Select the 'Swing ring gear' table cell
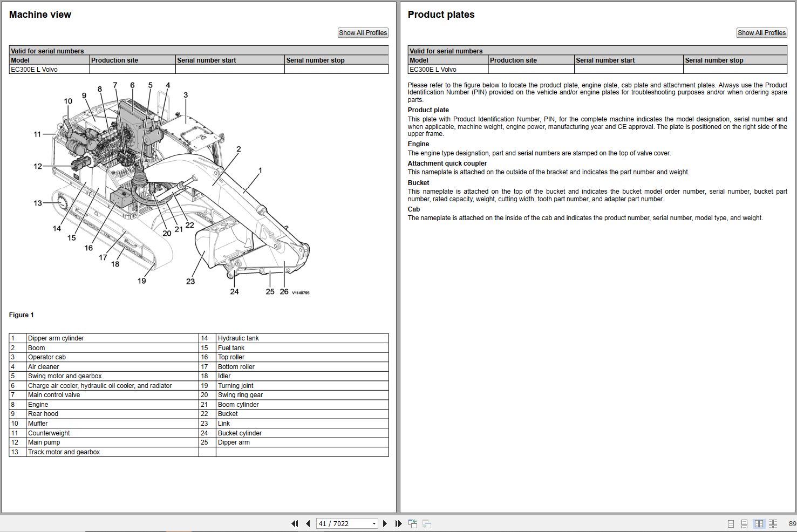This screenshot has height=532, width=797. point(302,395)
